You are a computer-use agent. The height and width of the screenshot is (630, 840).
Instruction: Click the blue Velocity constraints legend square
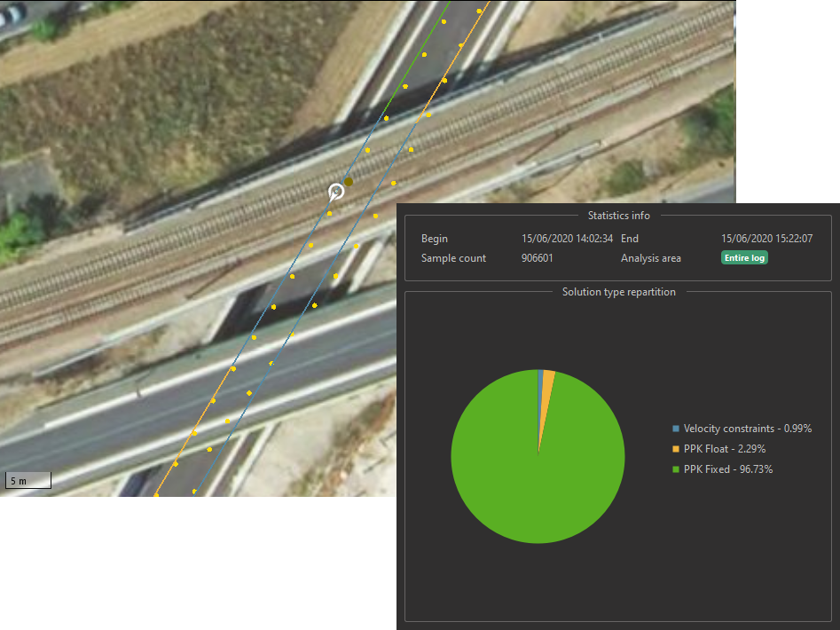676,429
